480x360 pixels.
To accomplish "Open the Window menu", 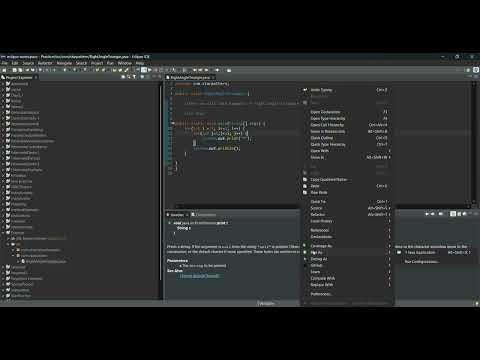I will 124,63.
